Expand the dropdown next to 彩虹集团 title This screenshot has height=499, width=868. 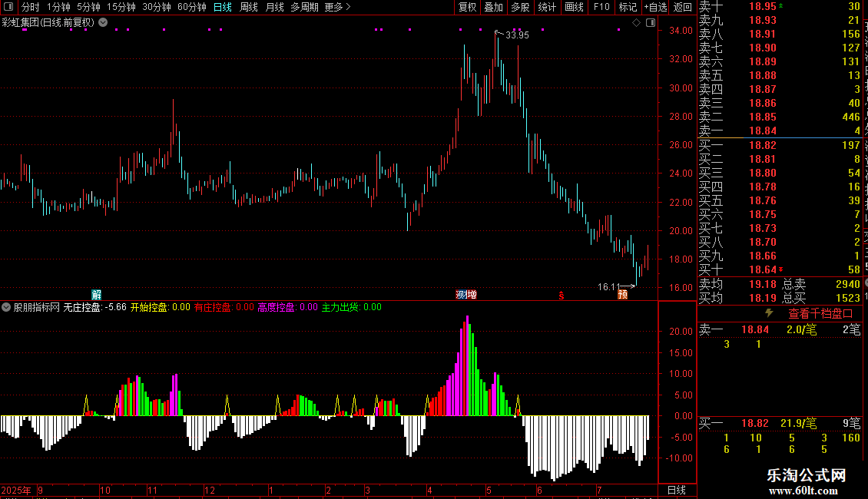click(x=103, y=23)
